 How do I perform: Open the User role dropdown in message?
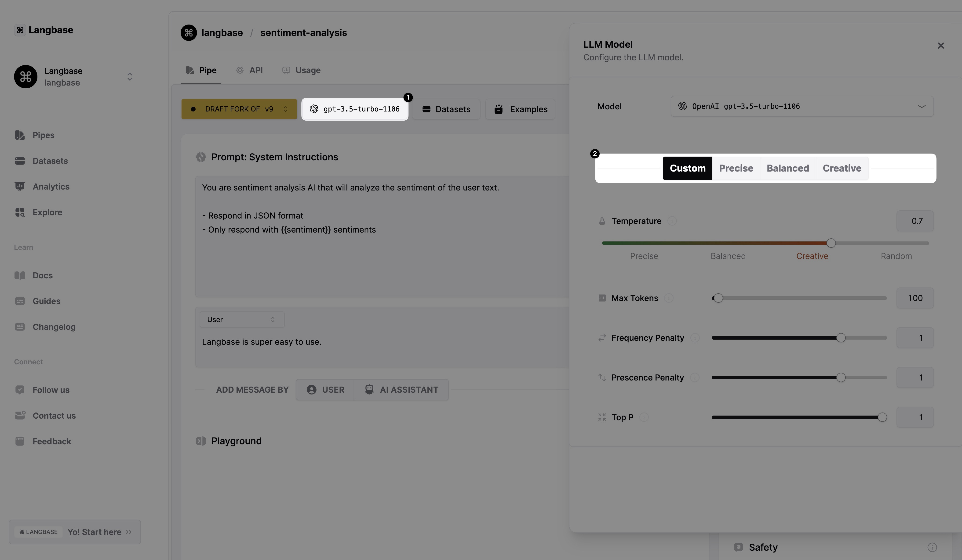point(242,320)
